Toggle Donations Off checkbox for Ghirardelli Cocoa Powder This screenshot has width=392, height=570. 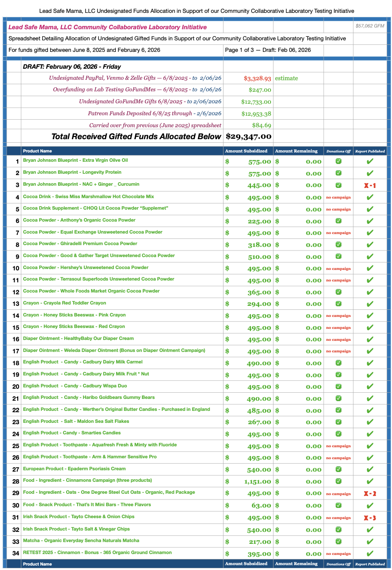pos(338,244)
